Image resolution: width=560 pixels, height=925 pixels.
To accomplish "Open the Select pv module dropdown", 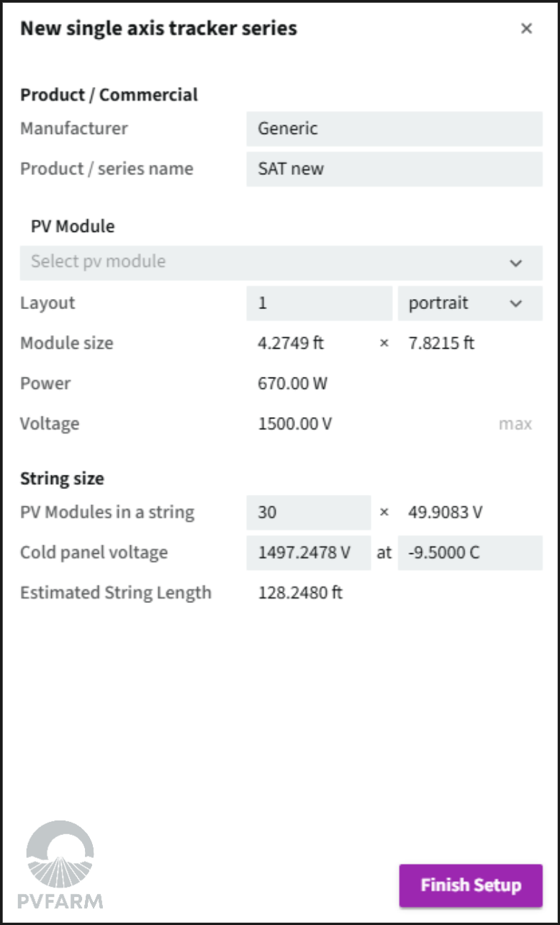I will pyautogui.click(x=281, y=264).
